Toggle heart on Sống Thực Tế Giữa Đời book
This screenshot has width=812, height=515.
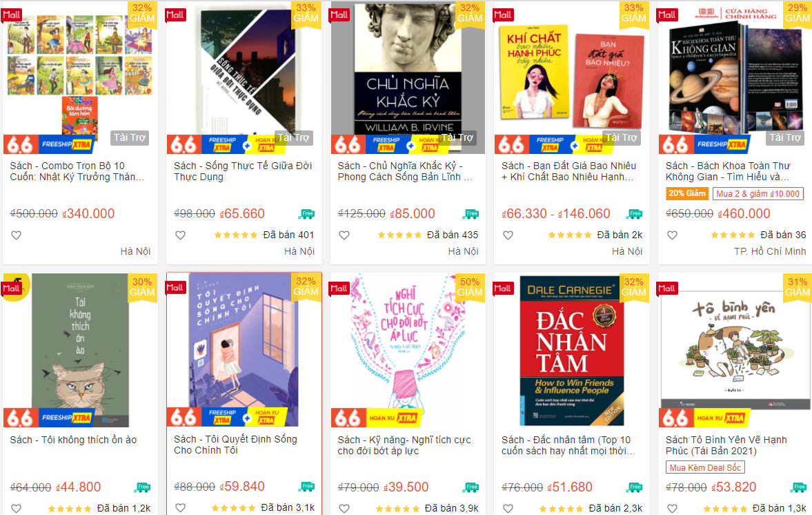click(180, 235)
